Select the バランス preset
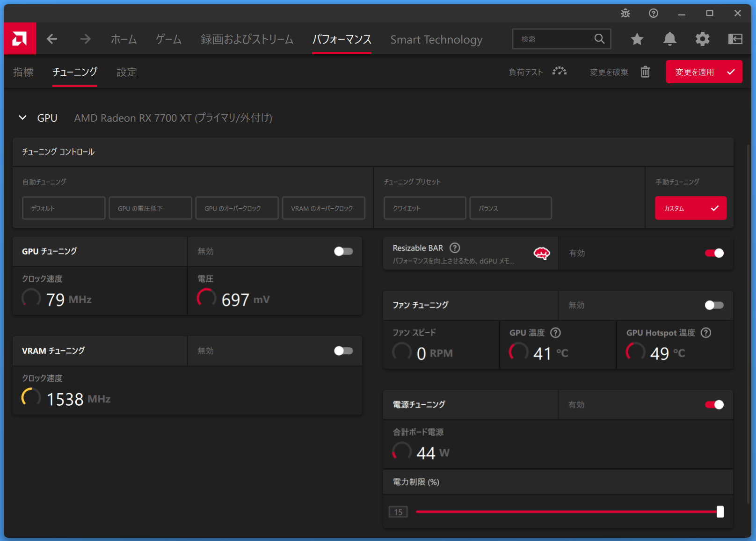756x541 pixels. click(x=510, y=208)
